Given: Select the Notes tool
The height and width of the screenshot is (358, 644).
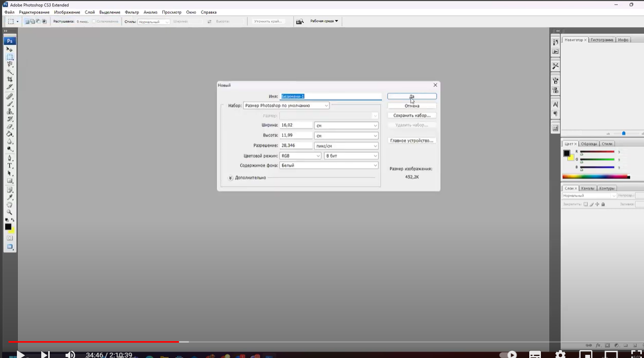Looking at the screenshot, I should [10, 190].
